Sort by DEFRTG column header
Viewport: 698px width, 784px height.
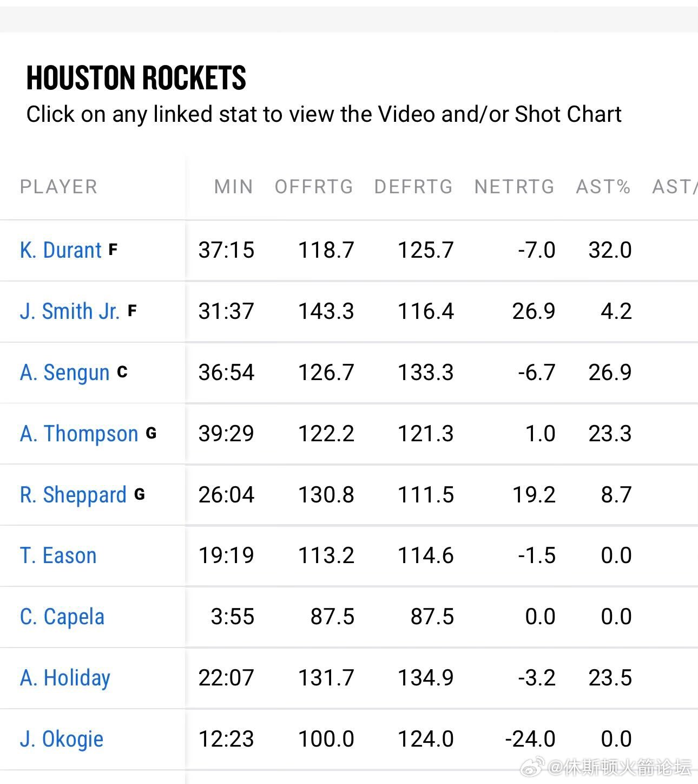coord(413,187)
